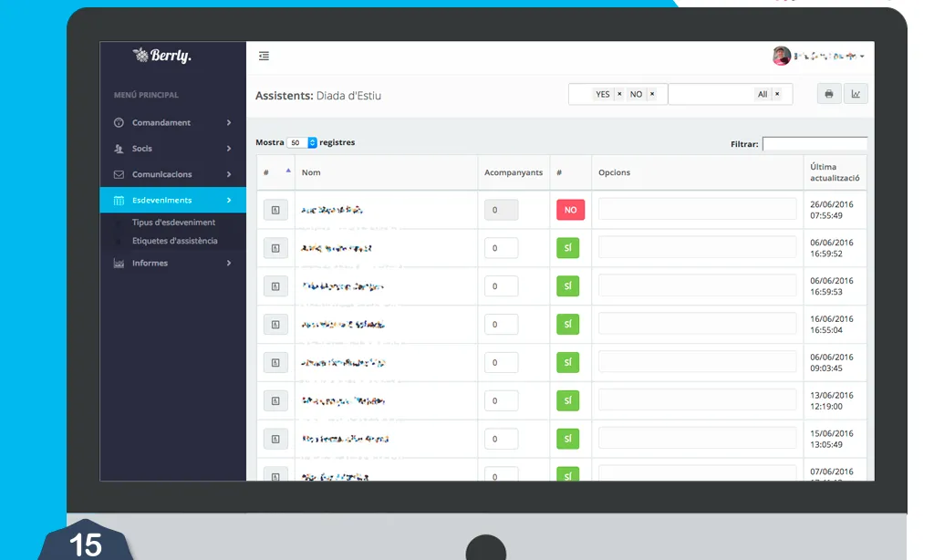This screenshot has height=560, width=934.
Task: Open member card icon in 09:03:45 row
Action: [x=275, y=362]
